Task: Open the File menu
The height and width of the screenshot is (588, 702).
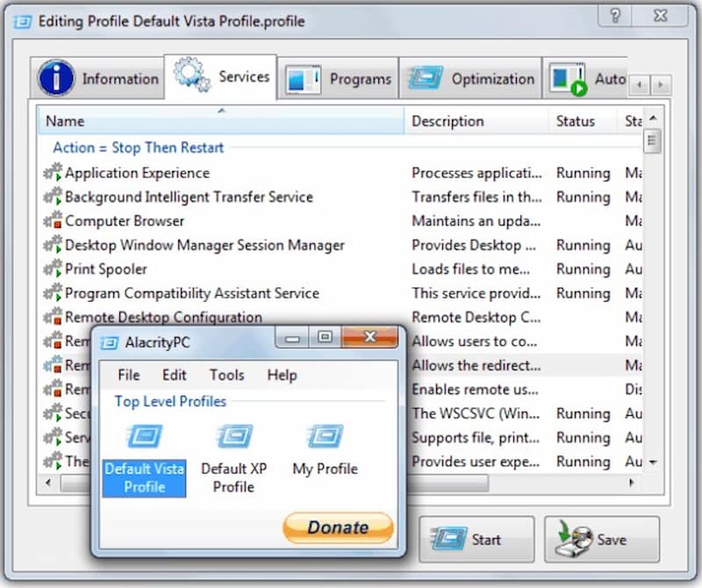Action: pos(129,375)
